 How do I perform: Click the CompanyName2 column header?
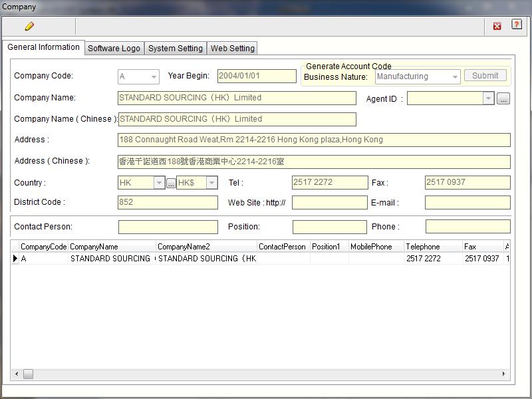(206, 247)
